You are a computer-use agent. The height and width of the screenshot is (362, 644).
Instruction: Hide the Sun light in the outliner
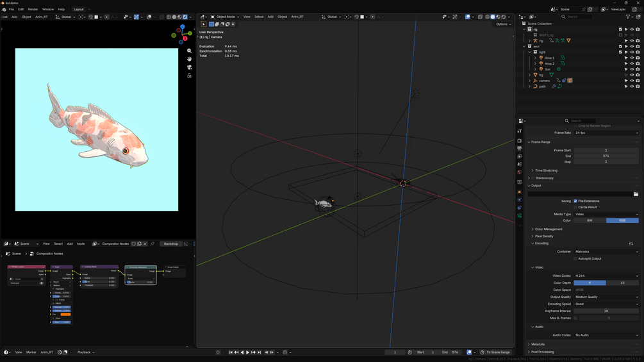(632, 69)
